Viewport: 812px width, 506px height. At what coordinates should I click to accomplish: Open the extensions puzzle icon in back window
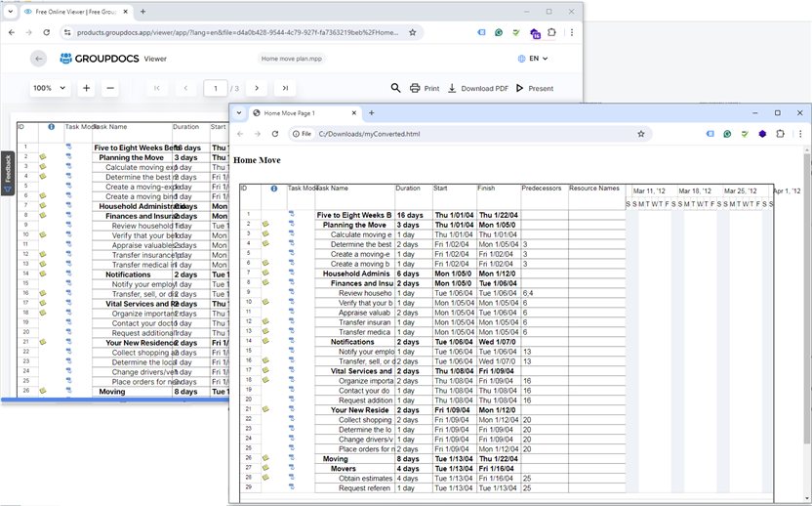point(551,32)
